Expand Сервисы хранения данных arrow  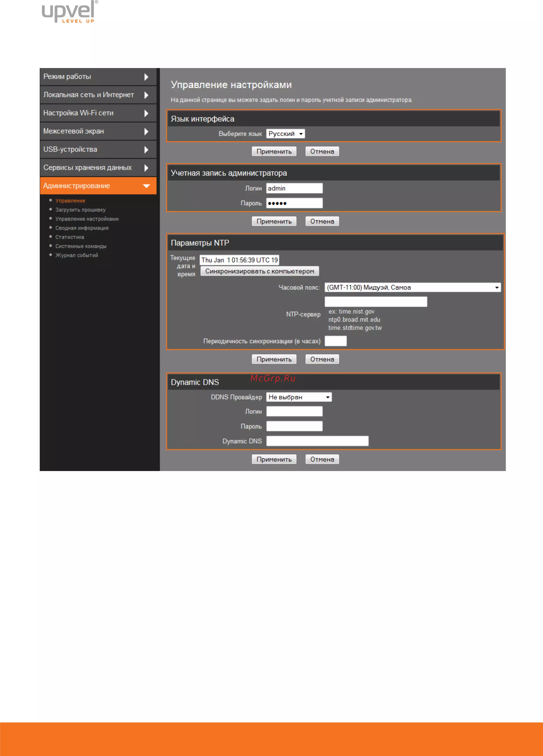point(146,168)
